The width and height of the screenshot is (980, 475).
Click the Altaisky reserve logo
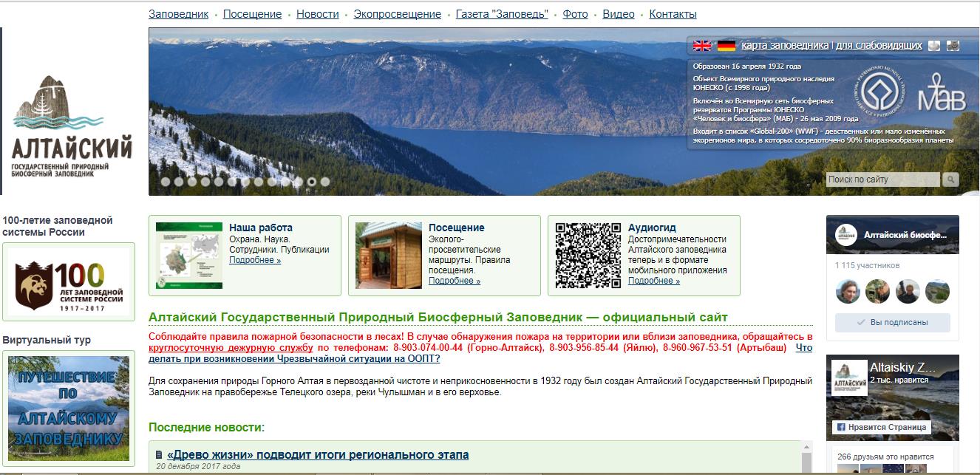click(x=72, y=126)
